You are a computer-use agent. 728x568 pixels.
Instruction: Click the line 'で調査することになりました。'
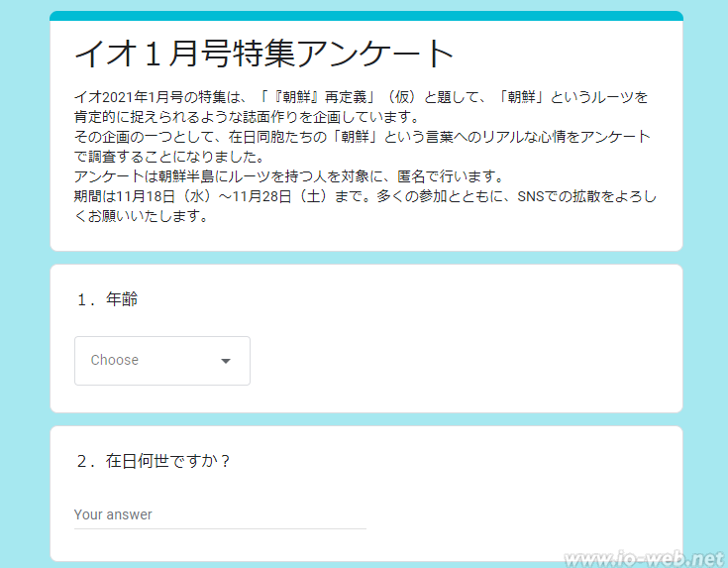coord(169,157)
